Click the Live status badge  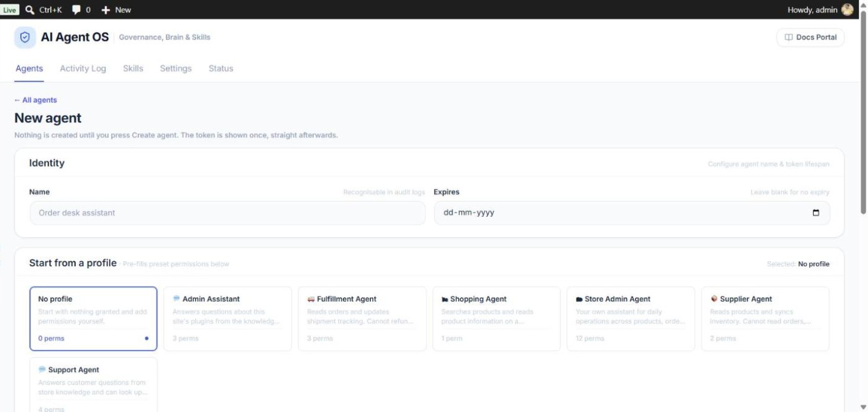(x=10, y=9)
